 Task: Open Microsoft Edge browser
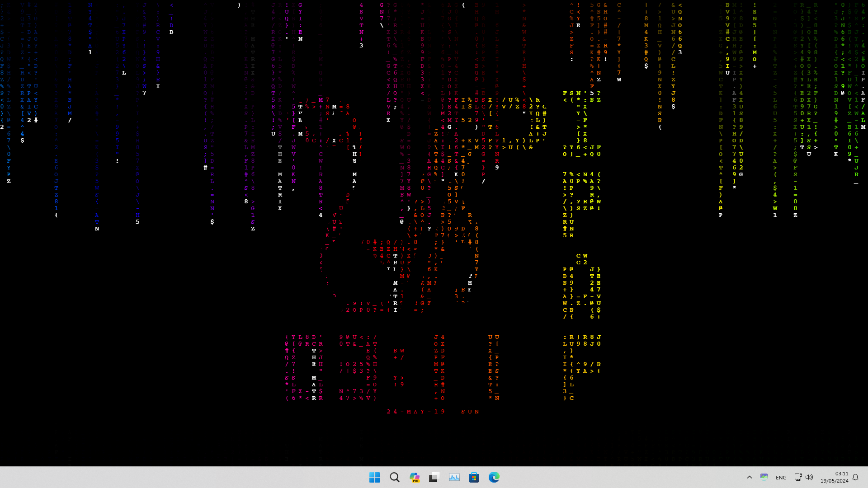click(x=494, y=477)
